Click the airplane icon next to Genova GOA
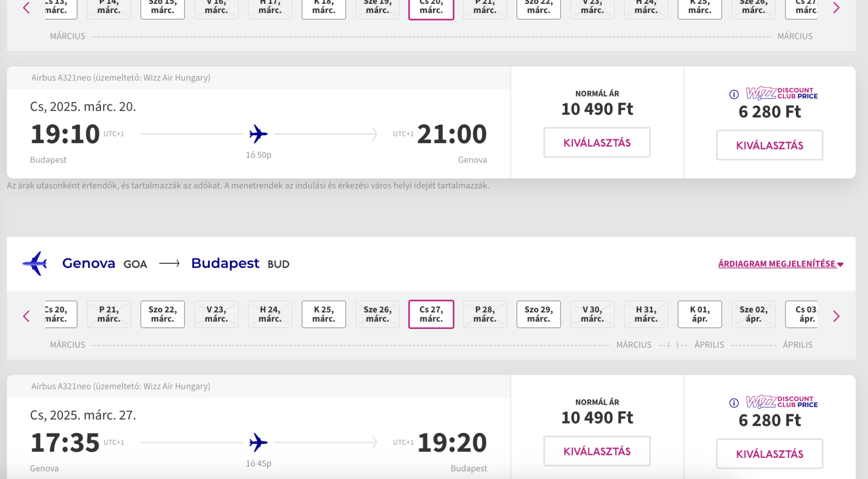The height and width of the screenshot is (479, 868). point(35,264)
